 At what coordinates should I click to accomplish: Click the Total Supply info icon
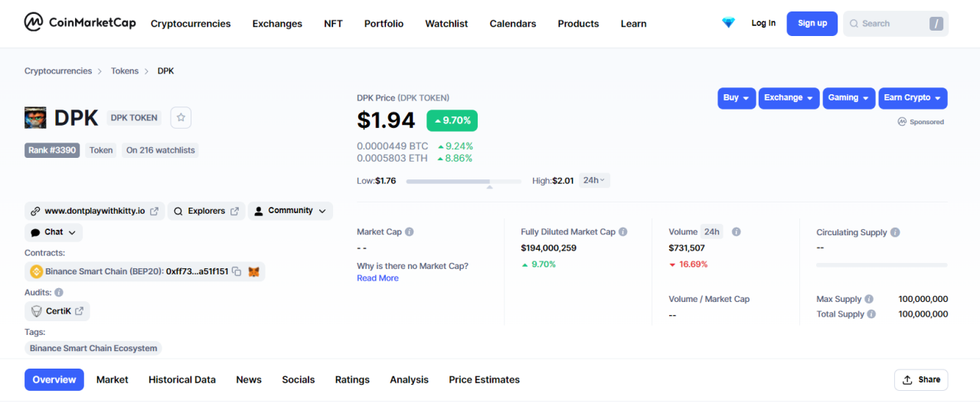[x=872, y=314]
